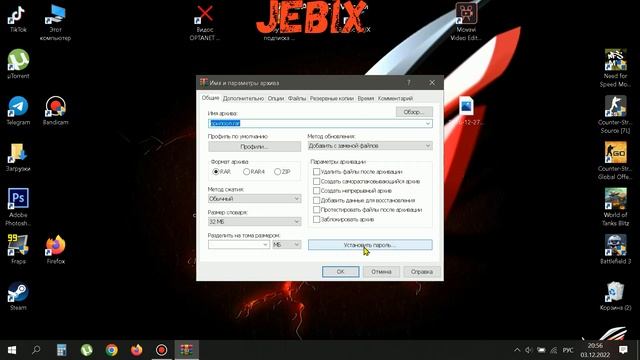Open uTorrent from the taskbar
This screenshot has width=640, height=360.
(87, 350)
